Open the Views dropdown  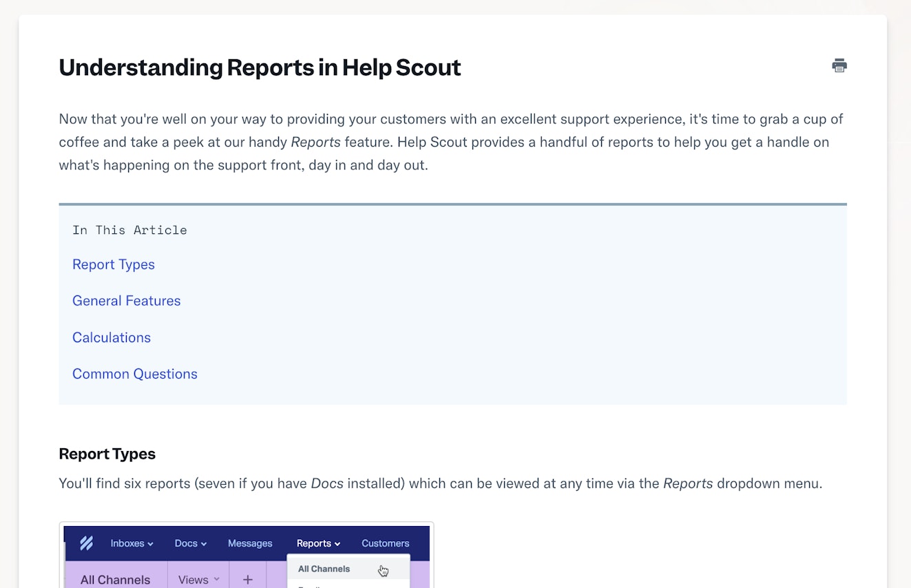[198, 580]
